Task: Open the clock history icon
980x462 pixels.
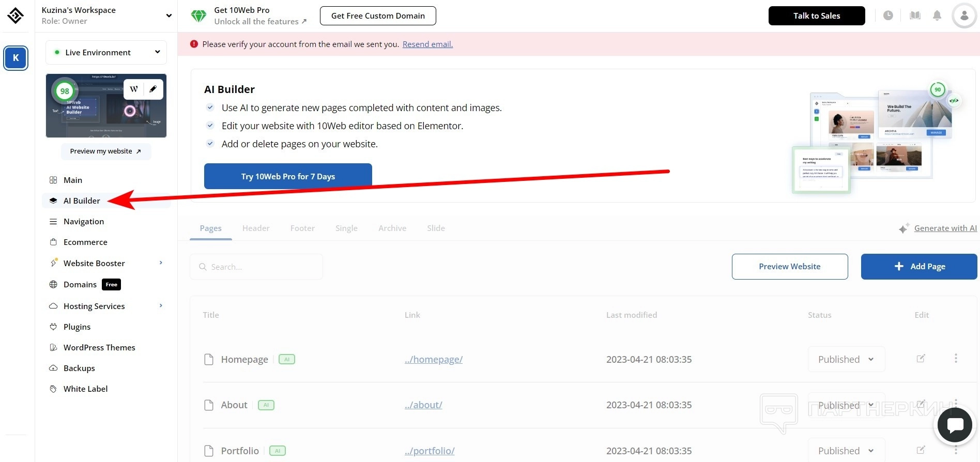Action: click(888, 16)
